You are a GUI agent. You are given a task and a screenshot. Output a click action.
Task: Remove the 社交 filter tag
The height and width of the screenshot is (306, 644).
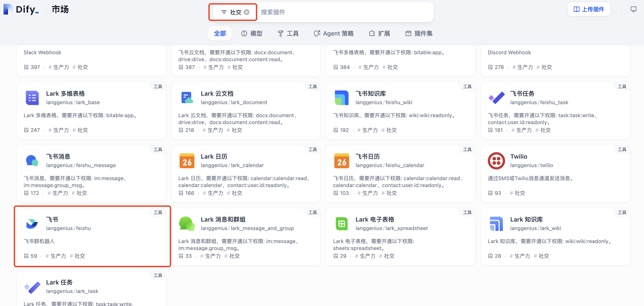[247, 12]
